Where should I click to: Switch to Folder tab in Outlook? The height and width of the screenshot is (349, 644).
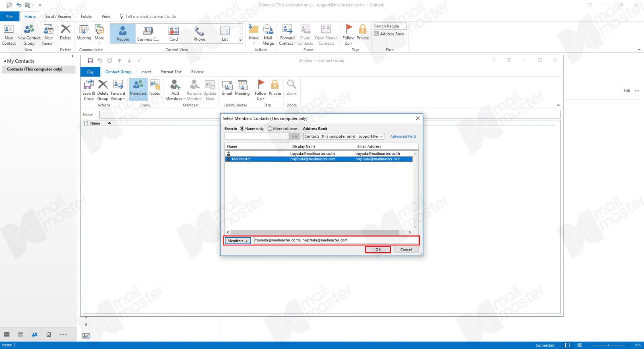(x=86, y=17)
